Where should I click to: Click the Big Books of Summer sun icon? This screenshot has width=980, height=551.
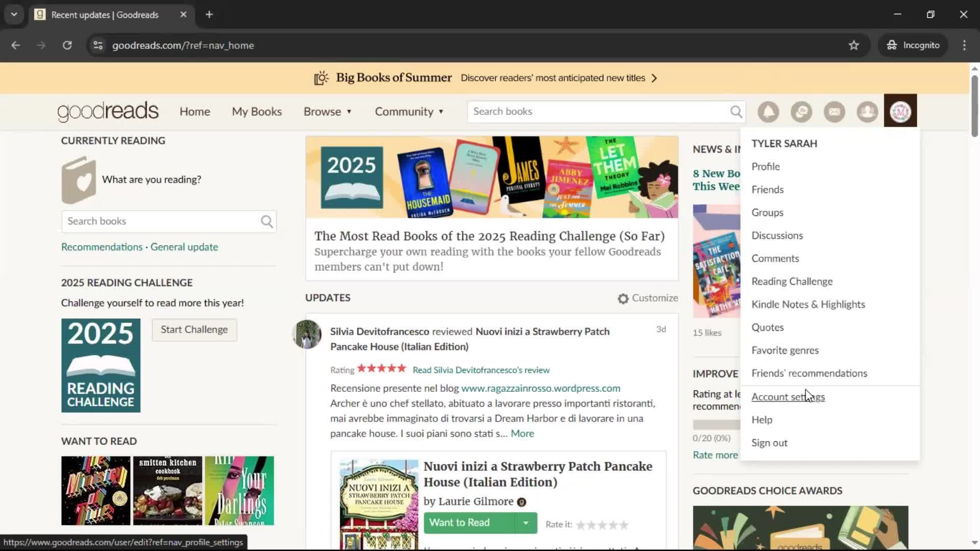pyautogui.click(x=321, y=78)
